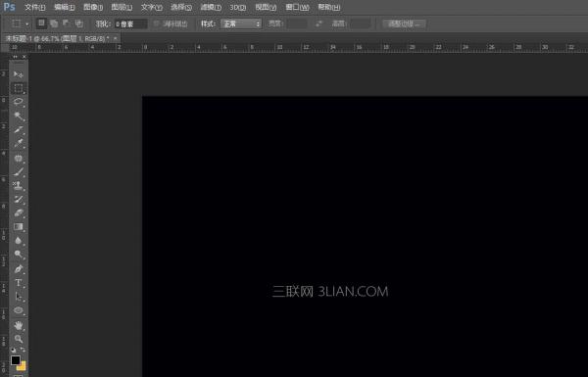Select the Hand tool
This screenshot has width=588, height=377.
(18, 325)
